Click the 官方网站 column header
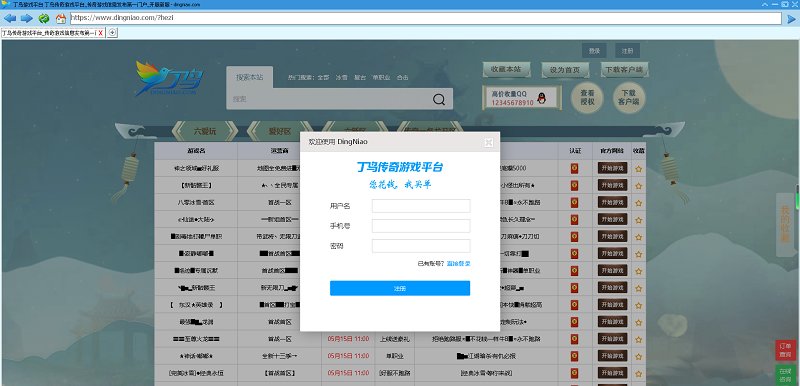Viewport: 800px width, 386px height. pos(612,151)
